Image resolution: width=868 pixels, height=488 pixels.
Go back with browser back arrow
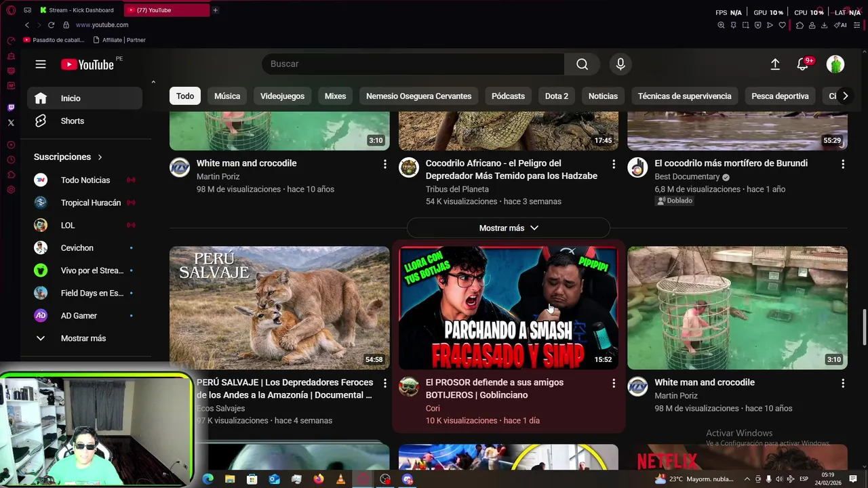tap(27, 25)
